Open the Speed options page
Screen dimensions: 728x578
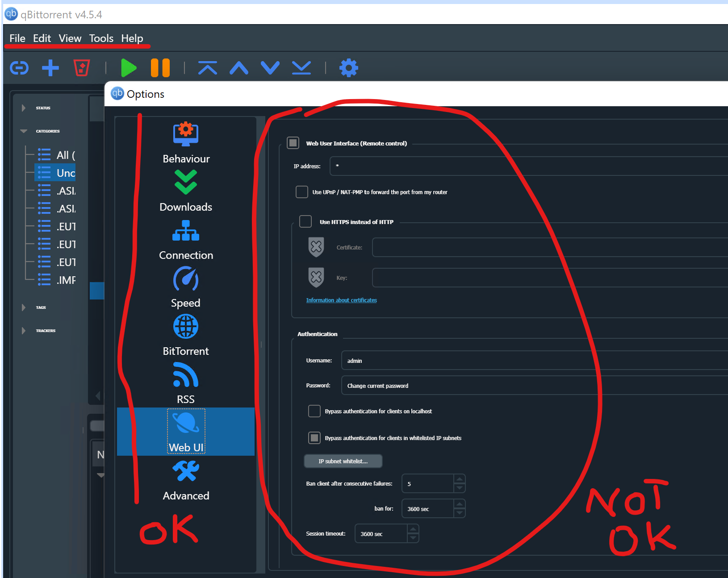point(186,287)
